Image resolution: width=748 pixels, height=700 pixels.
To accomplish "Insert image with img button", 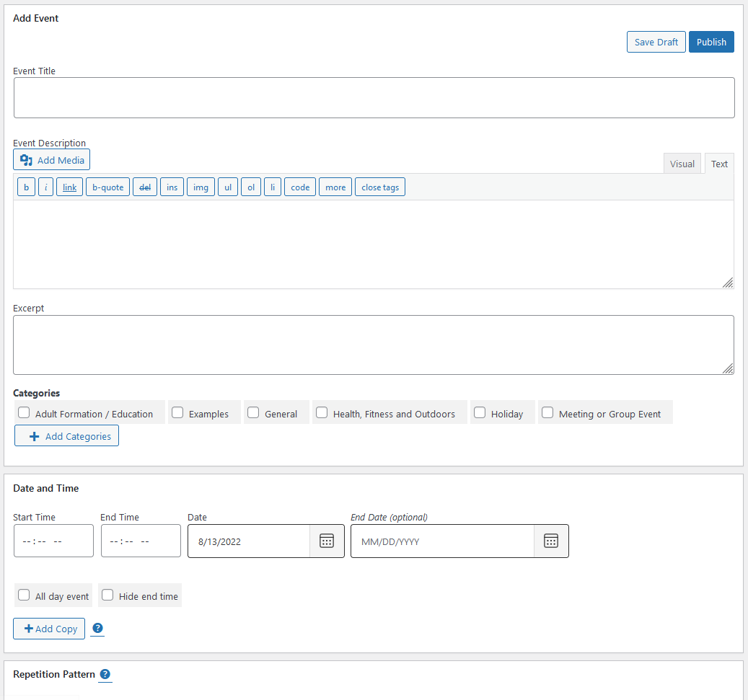I will click(201, 187).
